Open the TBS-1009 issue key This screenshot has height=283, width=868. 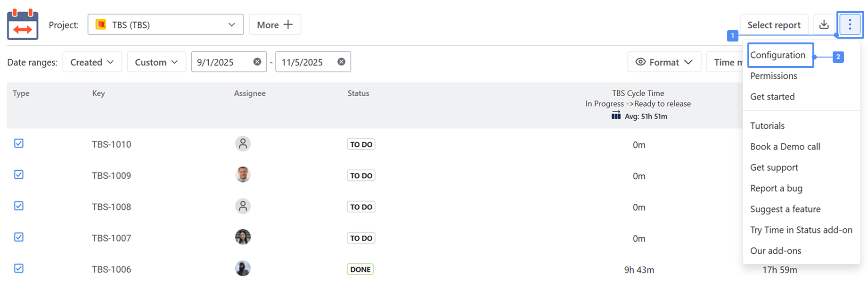pos(111,176)
